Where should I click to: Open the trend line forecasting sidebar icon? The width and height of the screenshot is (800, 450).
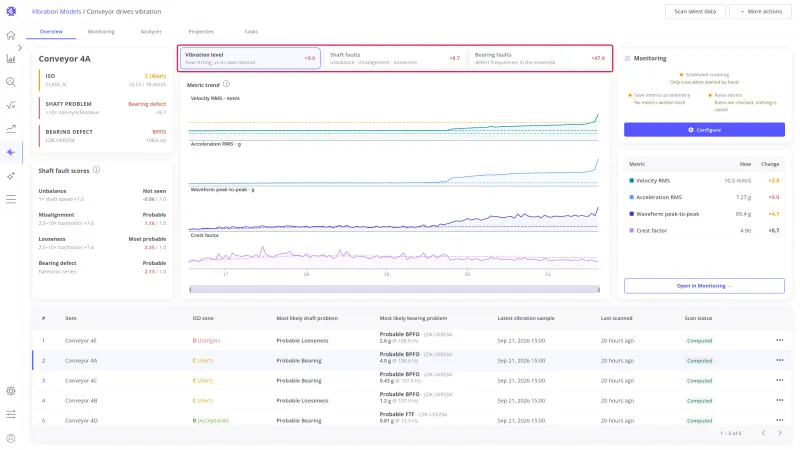click(11, 129)
